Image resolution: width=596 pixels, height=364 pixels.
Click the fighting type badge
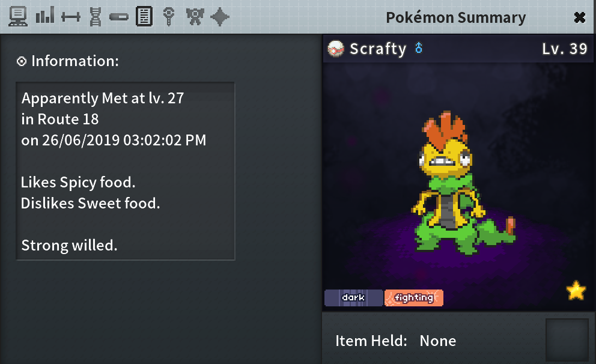click(x=414, y=297)
